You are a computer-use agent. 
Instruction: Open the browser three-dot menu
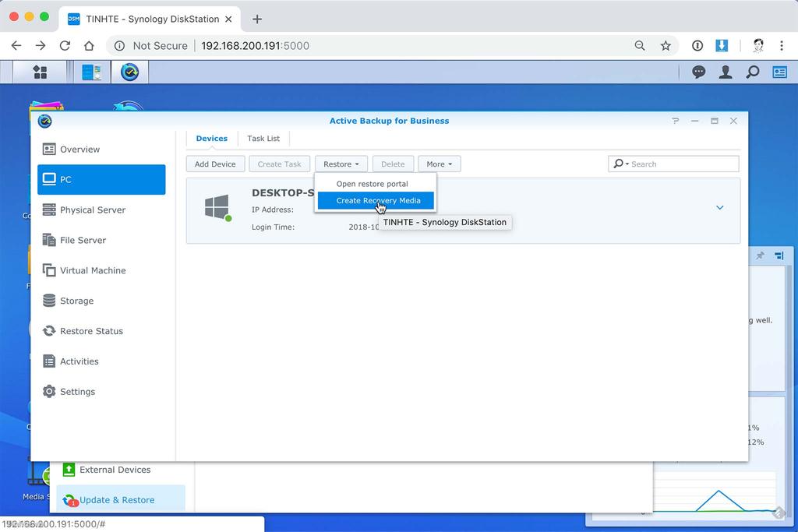[x=782, y=46]
